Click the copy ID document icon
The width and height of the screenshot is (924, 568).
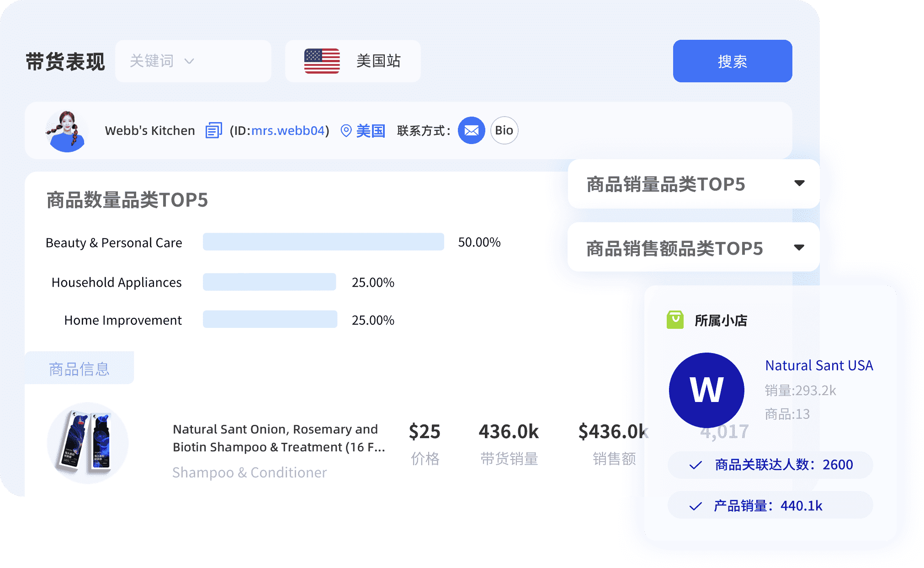click(213, 131)
